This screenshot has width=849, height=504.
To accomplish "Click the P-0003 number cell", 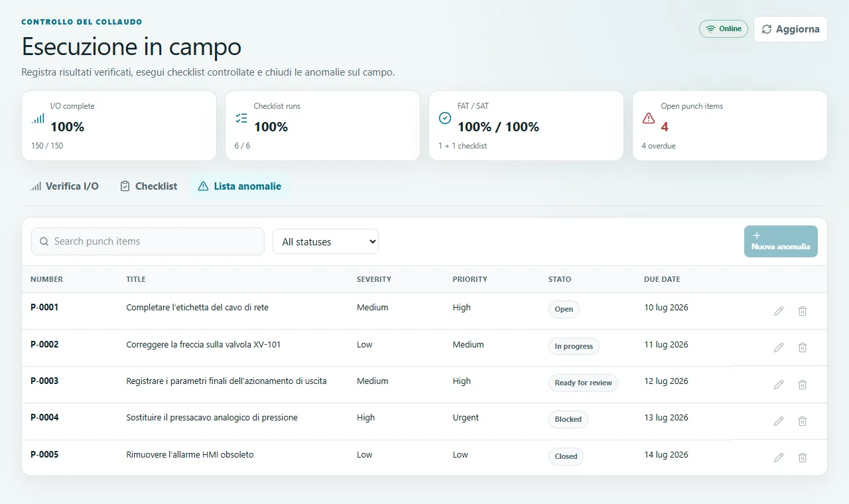I will click(44, 381).
